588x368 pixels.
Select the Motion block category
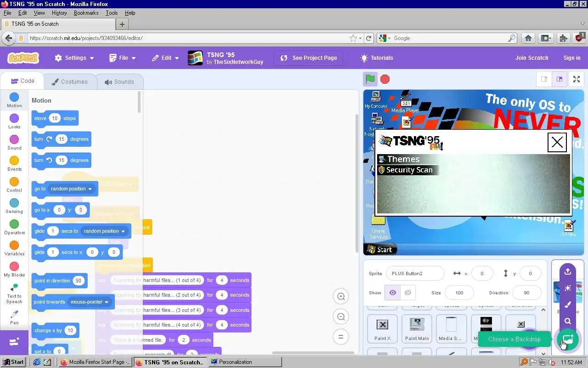click(14, 100)
